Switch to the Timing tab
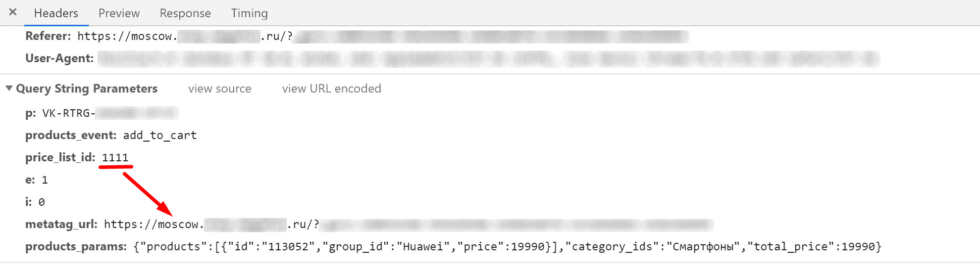 pyautogui.click(x=249, y=13)
